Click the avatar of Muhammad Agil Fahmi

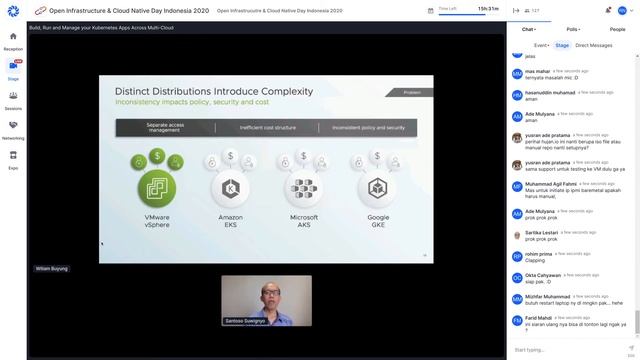pos(517,187)
